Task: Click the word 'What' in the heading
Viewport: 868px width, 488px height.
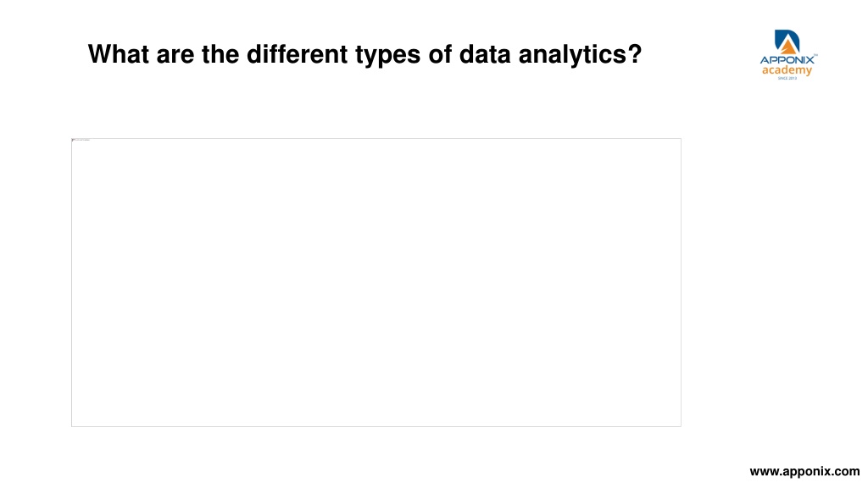Action: point(119,54)
